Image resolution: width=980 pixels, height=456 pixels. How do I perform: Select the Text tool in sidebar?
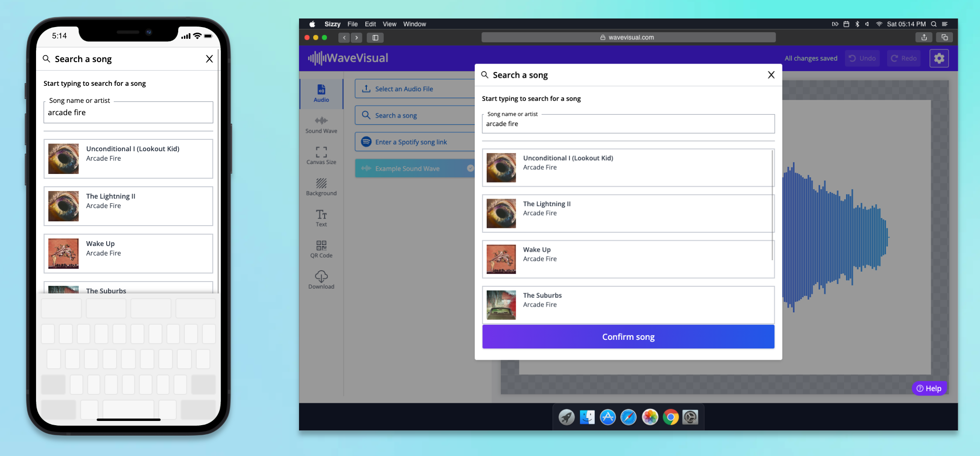[x=321, y=218]
